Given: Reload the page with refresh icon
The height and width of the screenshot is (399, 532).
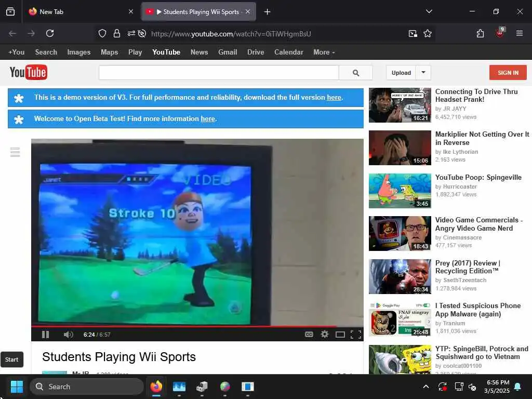Looking at the screenshot, I should [50, 33].
